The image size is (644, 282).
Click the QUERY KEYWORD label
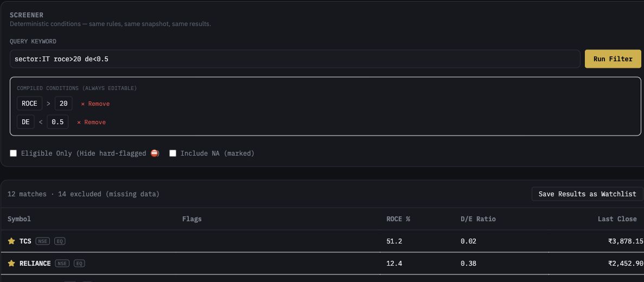33,41
